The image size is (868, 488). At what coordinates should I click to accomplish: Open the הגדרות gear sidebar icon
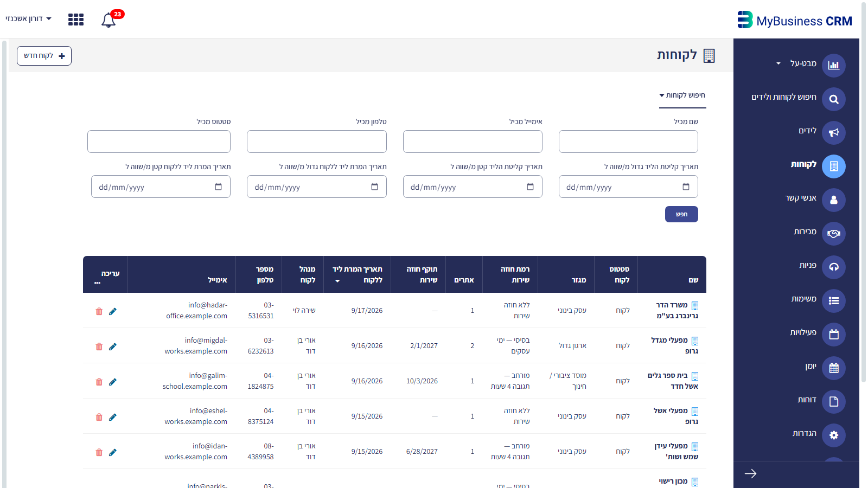[834, 435]
